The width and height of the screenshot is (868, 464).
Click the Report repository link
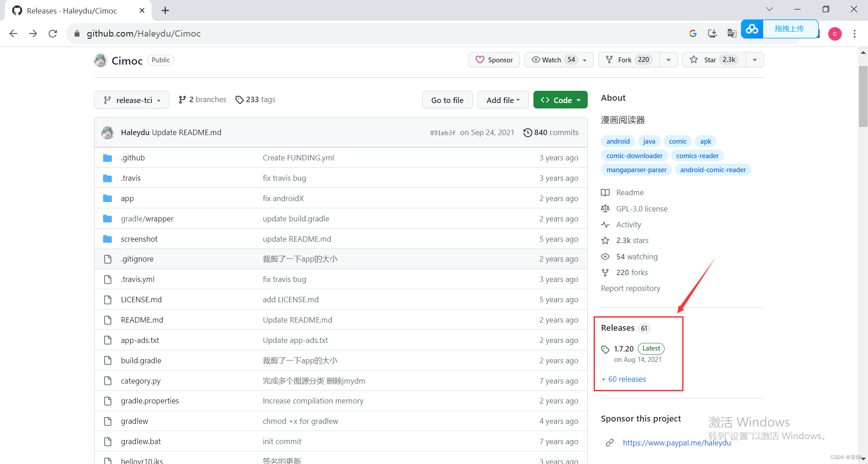pos(631,288)
